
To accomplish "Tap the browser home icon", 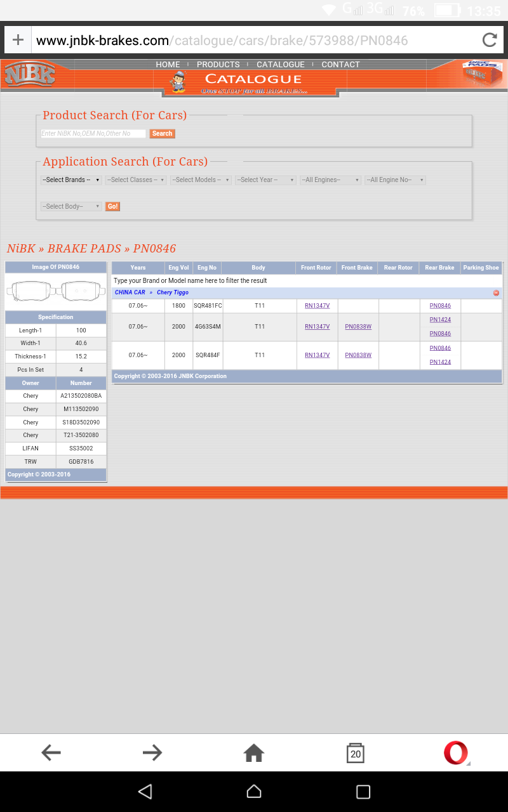I will pyautogui.click(x=254, y=753).
